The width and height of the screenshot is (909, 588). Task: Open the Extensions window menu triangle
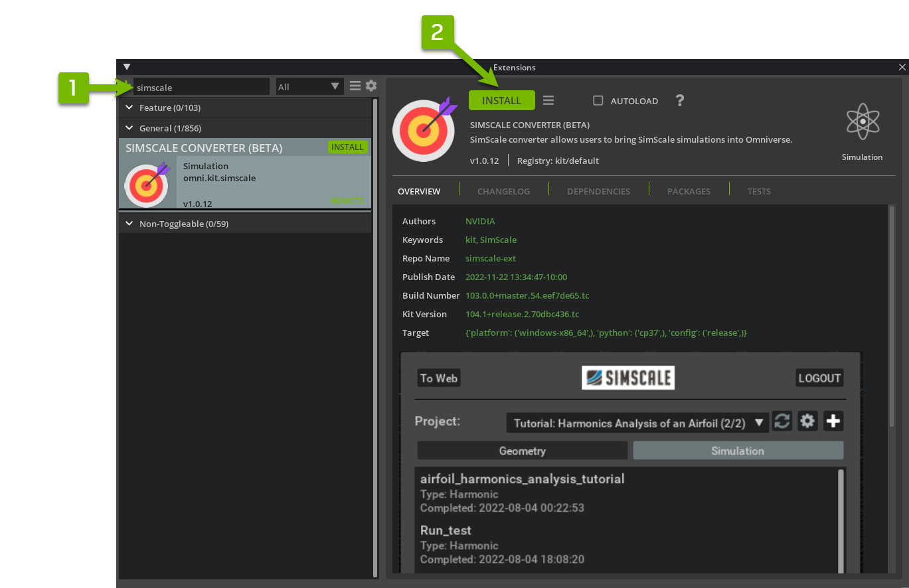tap(127, 67)
